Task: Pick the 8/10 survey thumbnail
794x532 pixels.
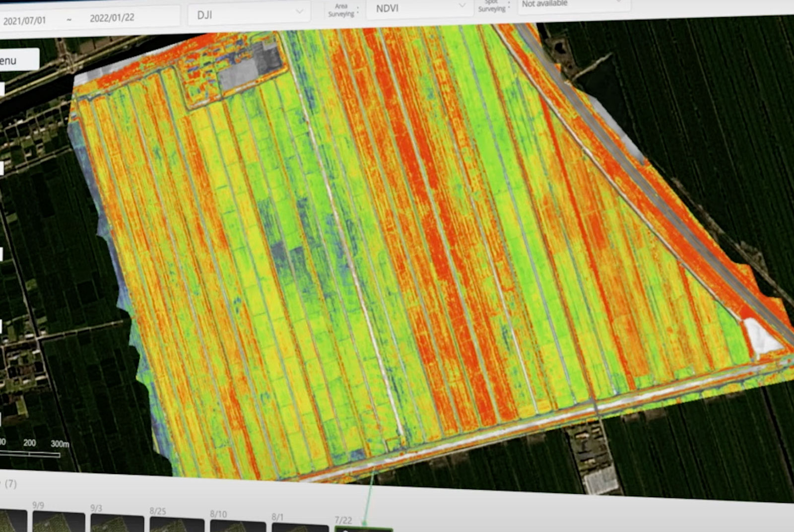Action: click(x=238, y=526)
